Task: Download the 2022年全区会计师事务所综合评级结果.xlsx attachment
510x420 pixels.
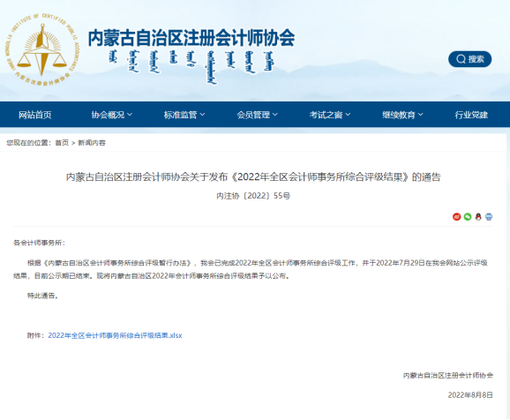Action: click(115, 335)
